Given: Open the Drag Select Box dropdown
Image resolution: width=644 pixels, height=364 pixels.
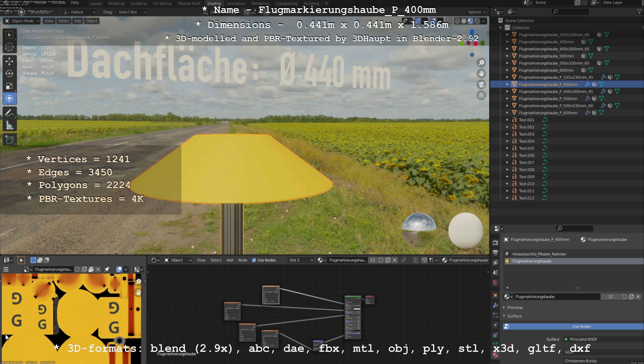Looking at the screenshot, I should click(x=132, y=12).
